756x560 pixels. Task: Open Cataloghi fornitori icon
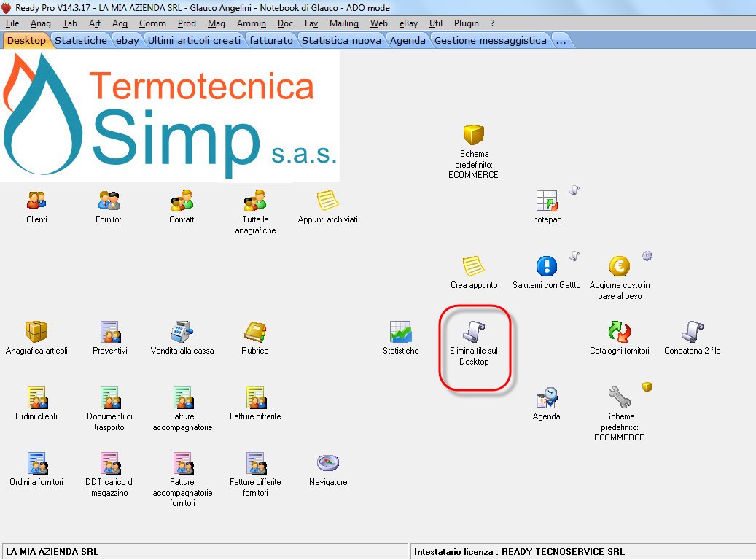[x=620, y=332]
